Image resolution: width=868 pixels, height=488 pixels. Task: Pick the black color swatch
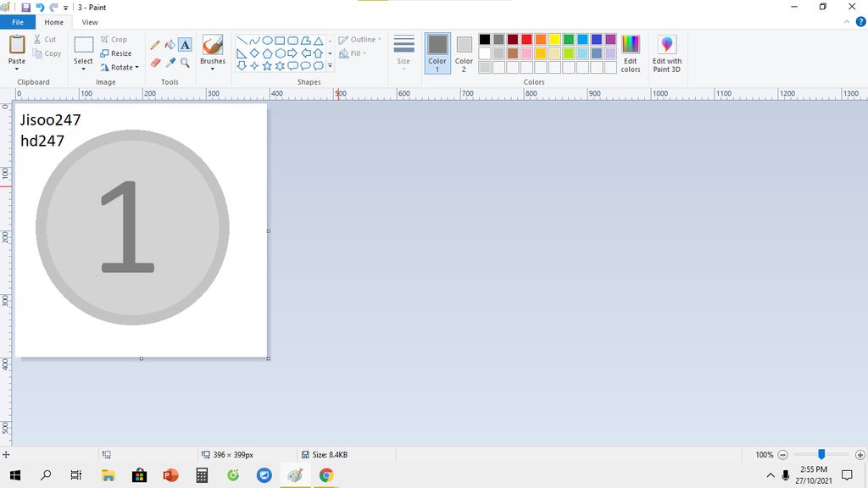coord(485,39)
